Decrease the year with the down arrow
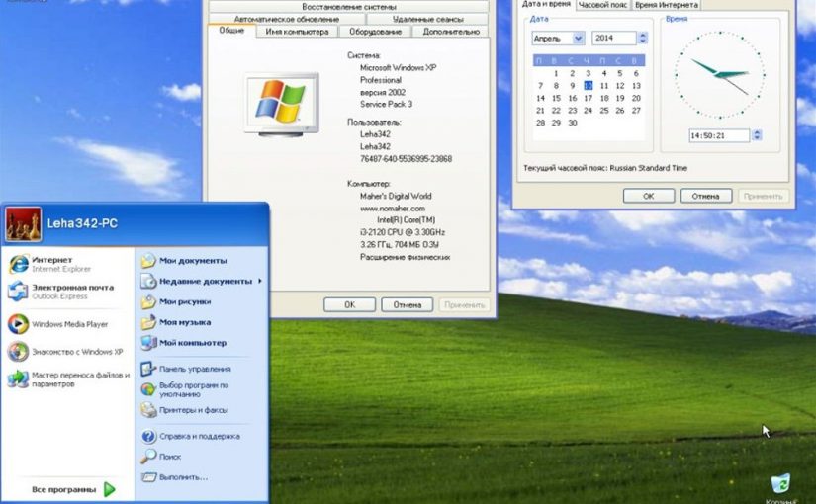 643,42
